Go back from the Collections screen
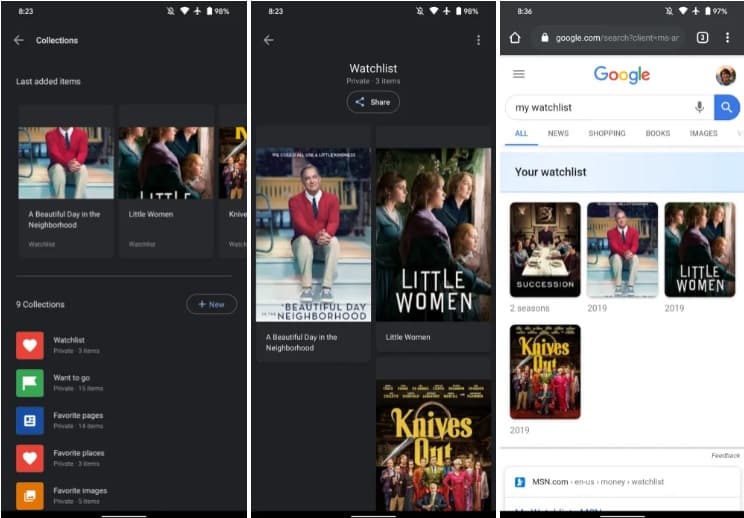 point(19,40)
